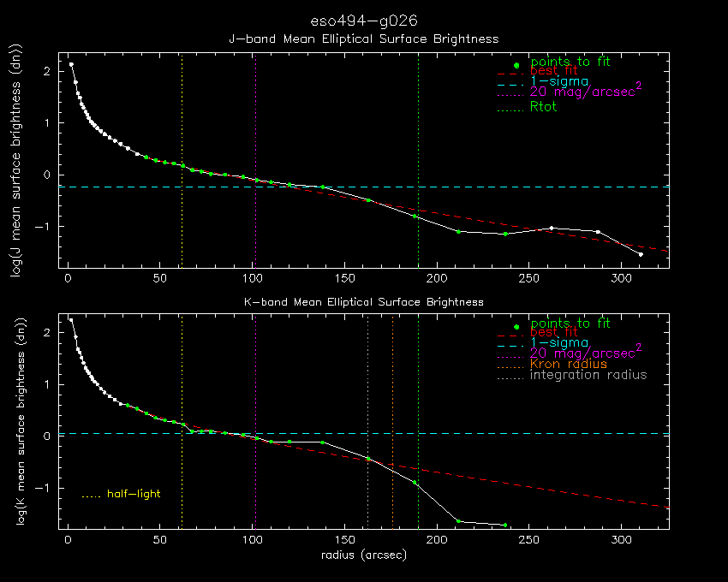Click the last white data point in J-band plot
The image size is (728, 582).
click(641, 254)
